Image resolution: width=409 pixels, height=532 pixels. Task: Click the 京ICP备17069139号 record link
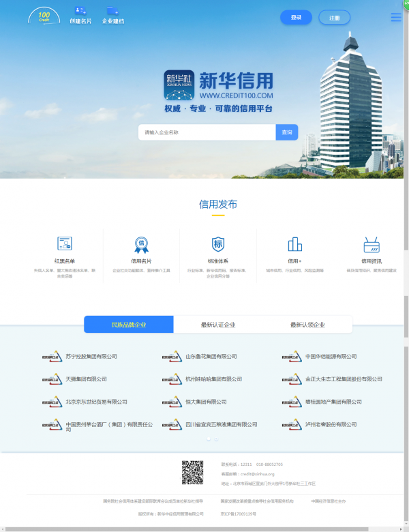[x=239, y=514]
